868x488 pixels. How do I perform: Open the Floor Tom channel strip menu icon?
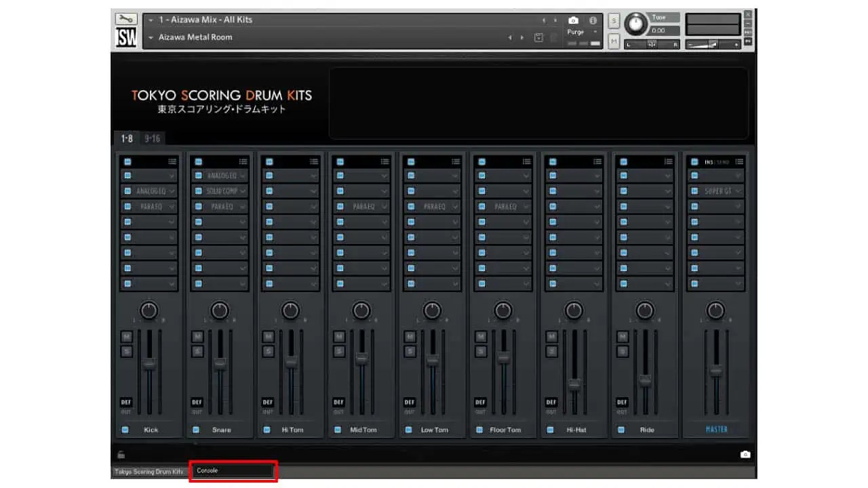coord(526,161)
